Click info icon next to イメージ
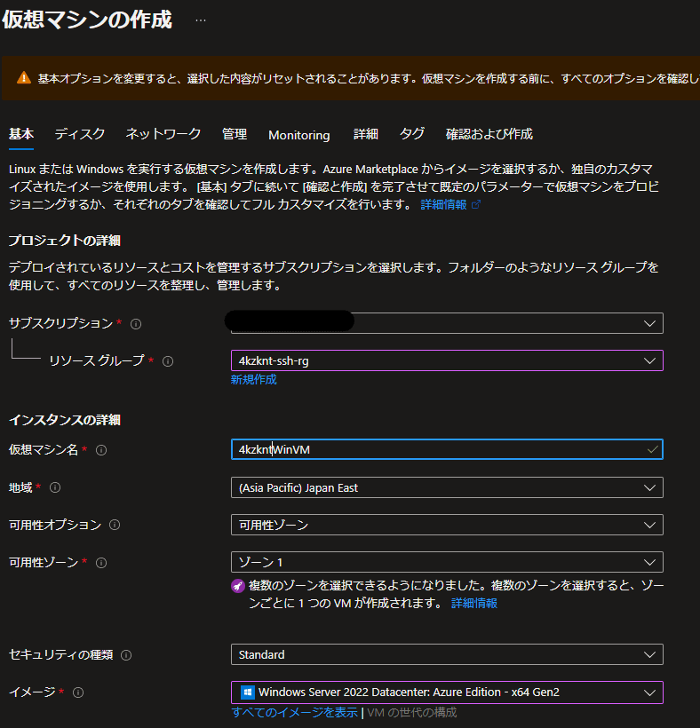The width and height of the screenshot is (700, 728). click(x=78, y=692)
